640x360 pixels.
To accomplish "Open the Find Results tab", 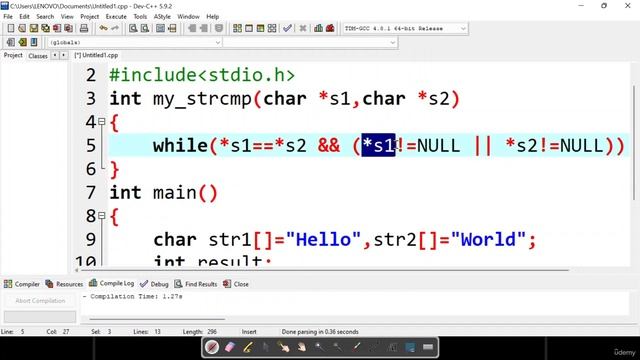I will [196, 284].
